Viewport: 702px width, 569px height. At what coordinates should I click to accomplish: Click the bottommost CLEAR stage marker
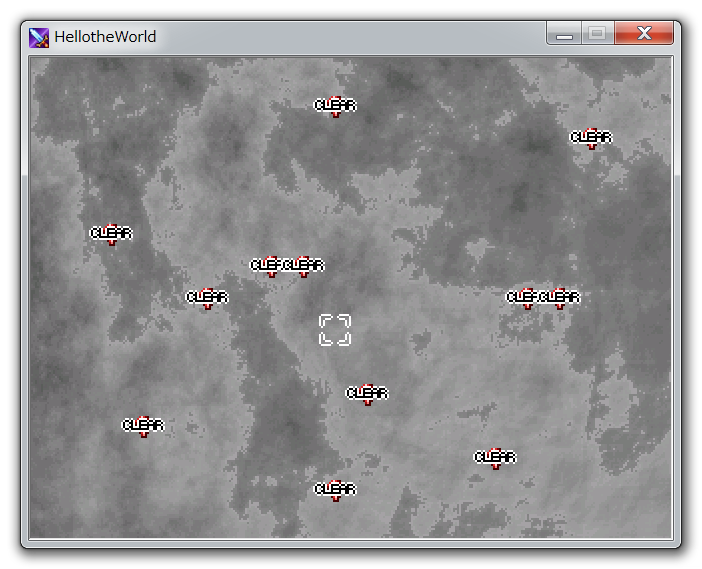[335, 490]
